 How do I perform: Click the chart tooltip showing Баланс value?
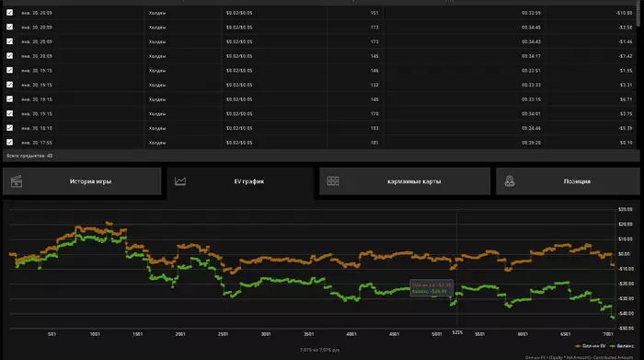pos(431,288)
